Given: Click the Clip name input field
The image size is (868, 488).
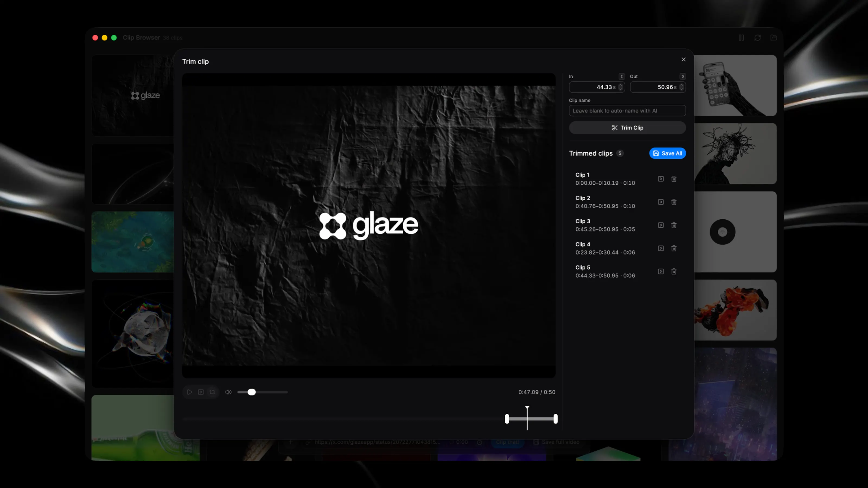Looking at the screenshot, I should [627, 111].
